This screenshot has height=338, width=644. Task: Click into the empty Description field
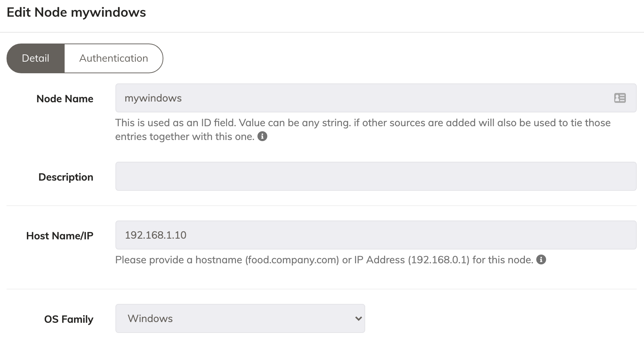[x=376, y=176]
